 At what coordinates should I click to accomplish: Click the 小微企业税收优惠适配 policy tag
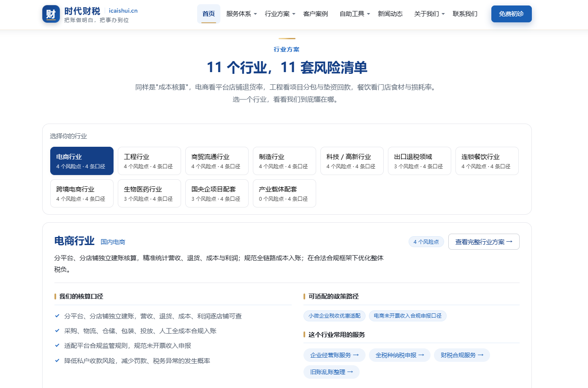pos(335,316)
